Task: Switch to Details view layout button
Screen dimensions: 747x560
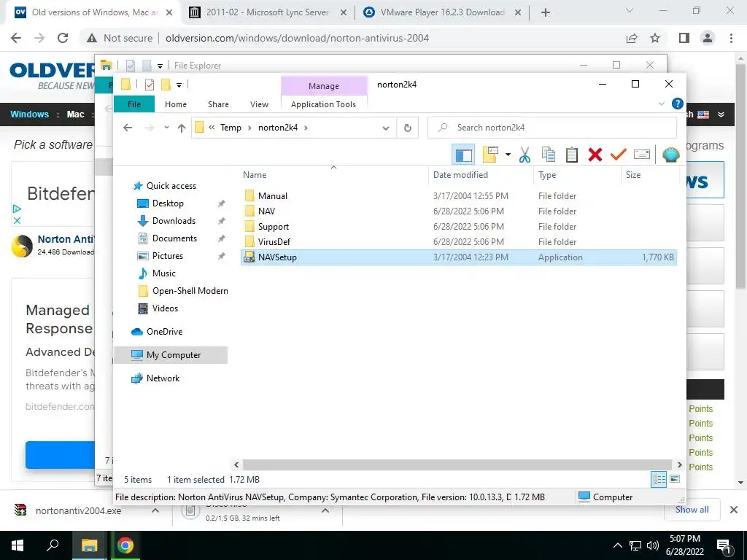Action: tap(659, 480)
